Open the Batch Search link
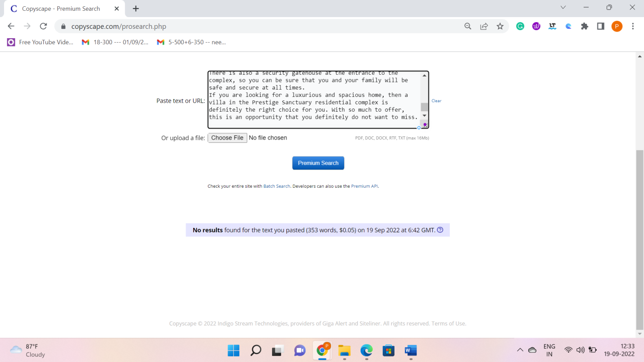Screen dimensions: 644x362 [277, 186]
